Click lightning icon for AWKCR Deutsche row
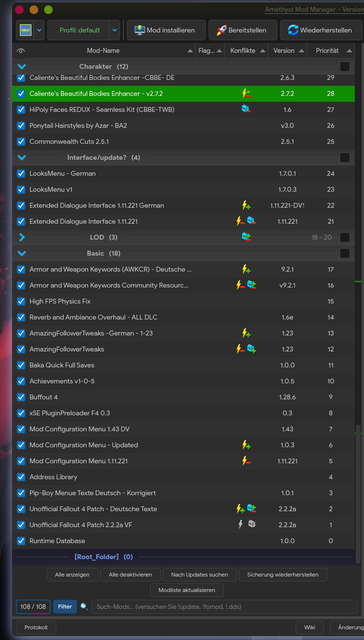 (x=246, y=269)
